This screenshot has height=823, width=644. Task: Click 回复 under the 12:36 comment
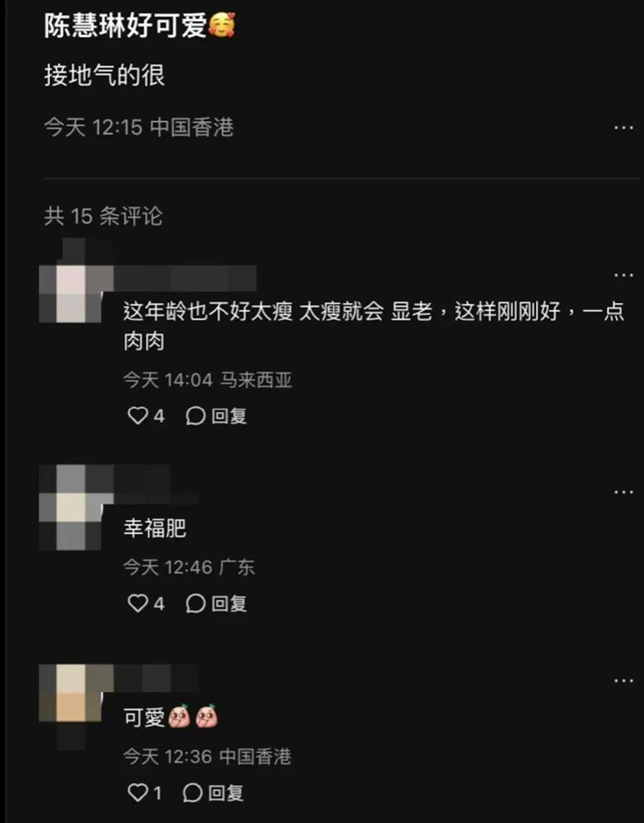click(x=225, y=792)
